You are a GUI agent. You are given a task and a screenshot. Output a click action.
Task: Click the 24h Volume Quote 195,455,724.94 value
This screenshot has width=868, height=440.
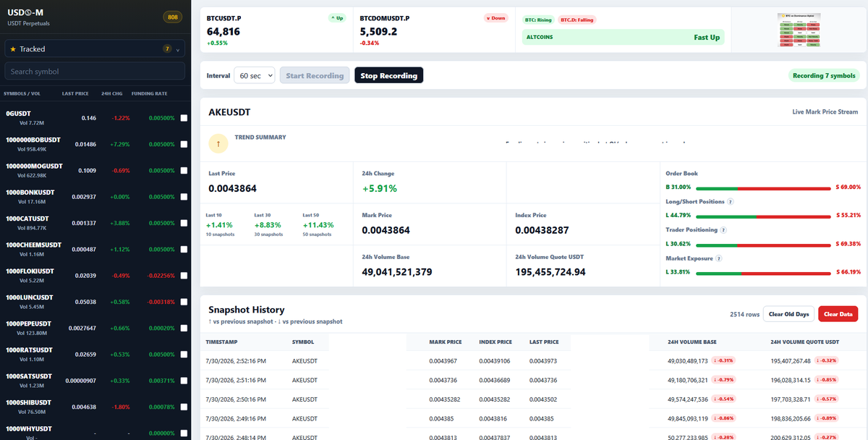coord(550,272)
